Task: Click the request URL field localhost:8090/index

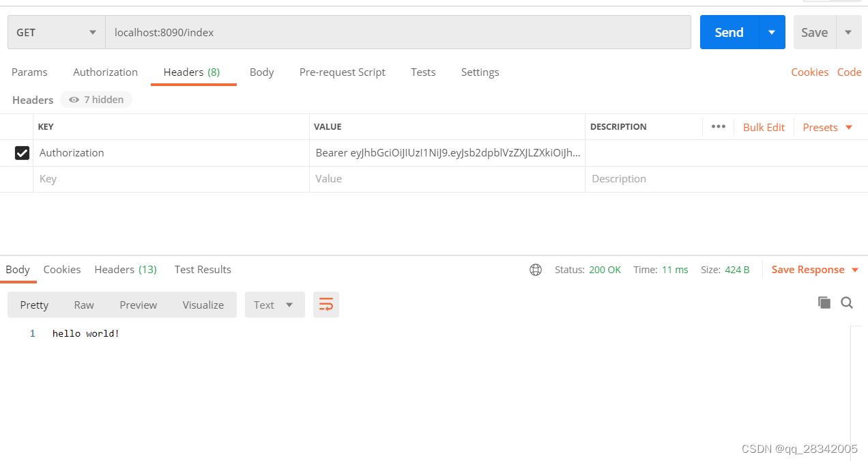Action: [399, 32]
